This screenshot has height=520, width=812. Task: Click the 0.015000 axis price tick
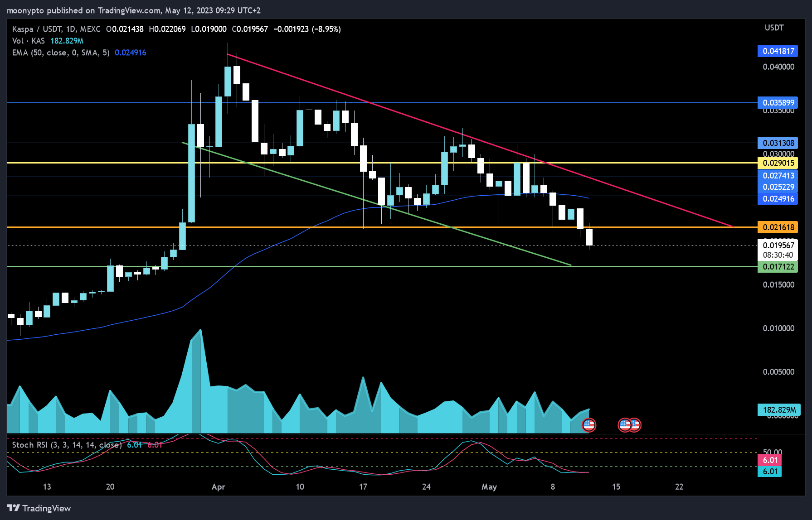(778, 285)
